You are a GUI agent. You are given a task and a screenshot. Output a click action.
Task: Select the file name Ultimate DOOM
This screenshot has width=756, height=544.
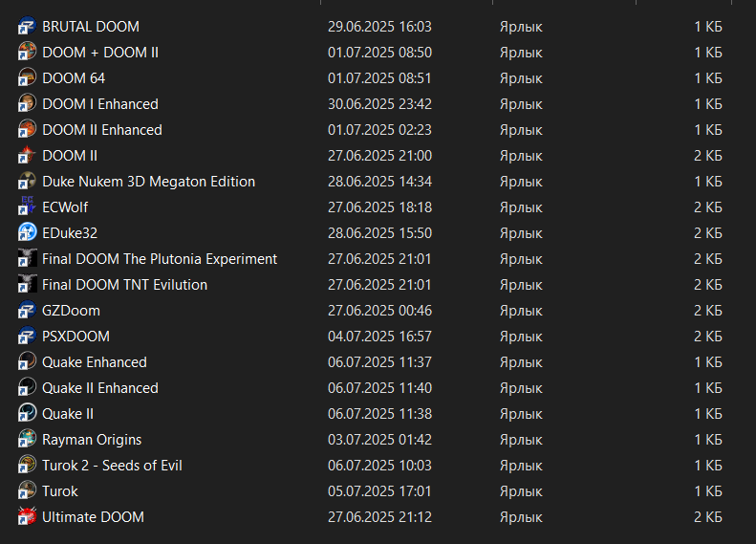point(93,517)
